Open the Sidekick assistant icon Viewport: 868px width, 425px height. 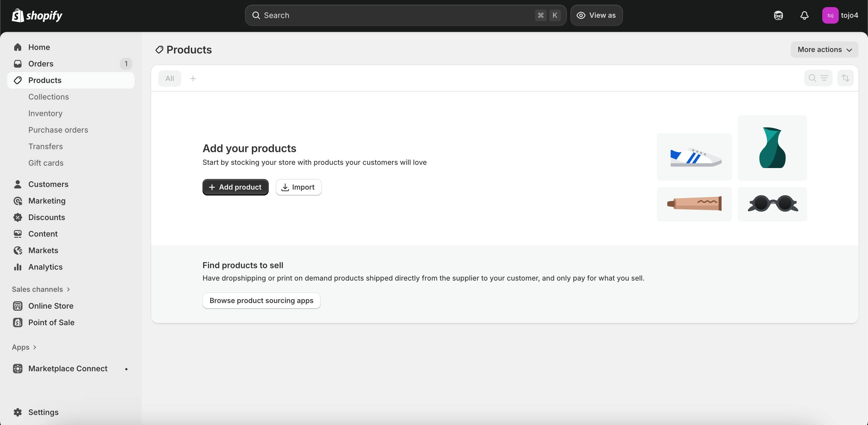click(778, 15)
